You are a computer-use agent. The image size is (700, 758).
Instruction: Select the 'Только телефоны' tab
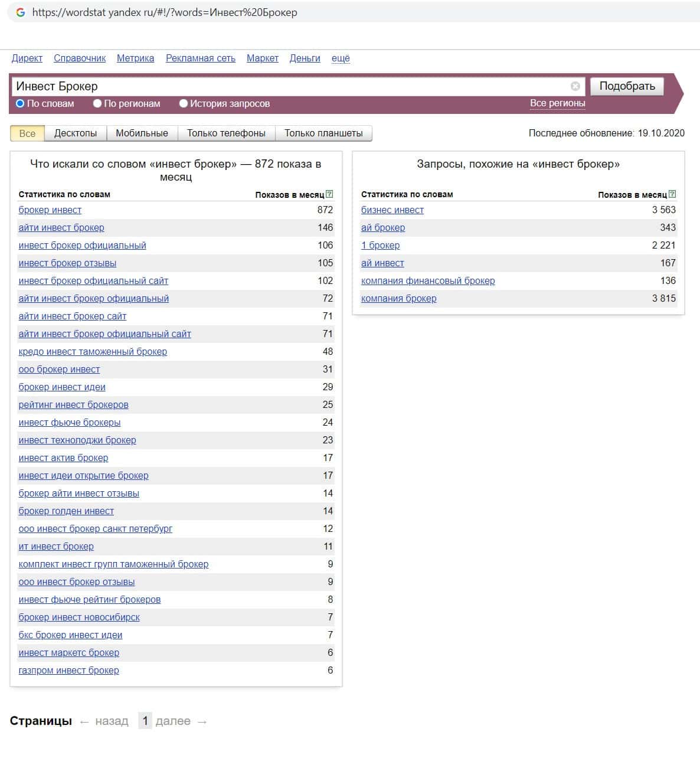(226, 133)
